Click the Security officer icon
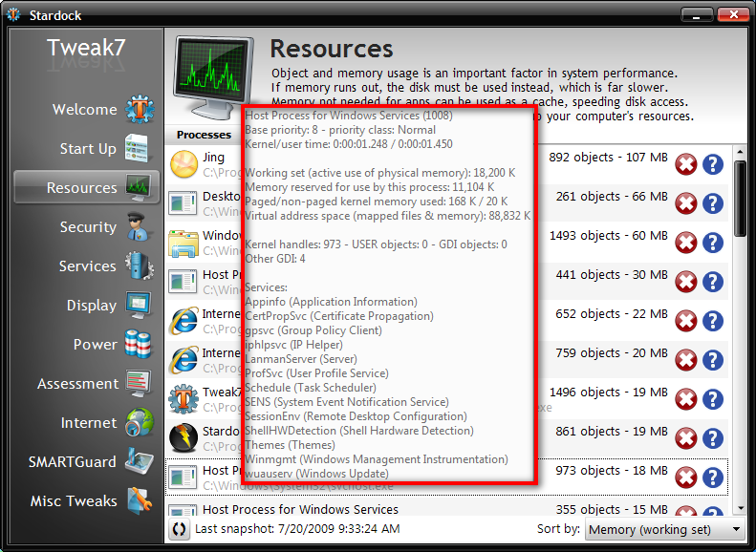 139,226
